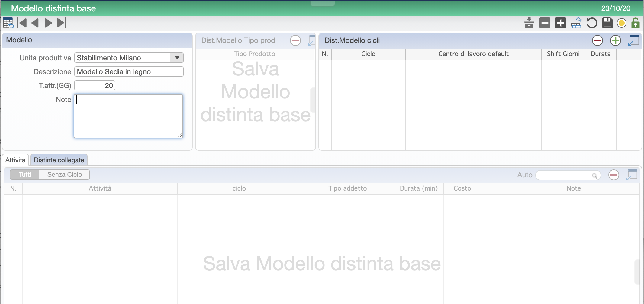Click the archive download toolbar icon
The image size is (644, 304).
[529, 23]
